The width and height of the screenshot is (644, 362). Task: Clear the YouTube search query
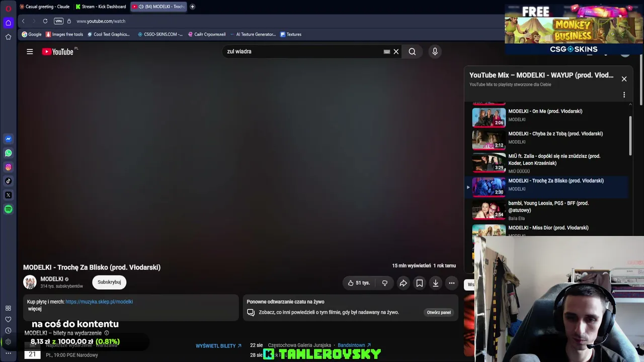coord(396,51)
